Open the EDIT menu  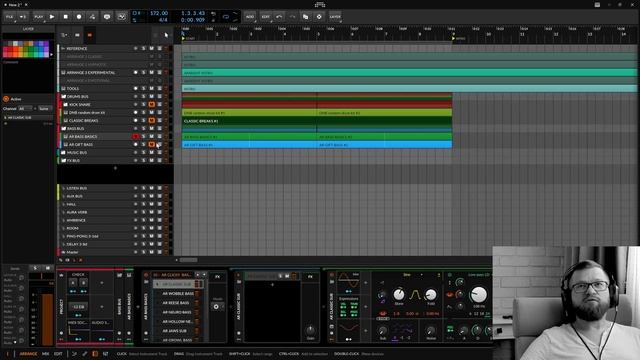[265, 17]
